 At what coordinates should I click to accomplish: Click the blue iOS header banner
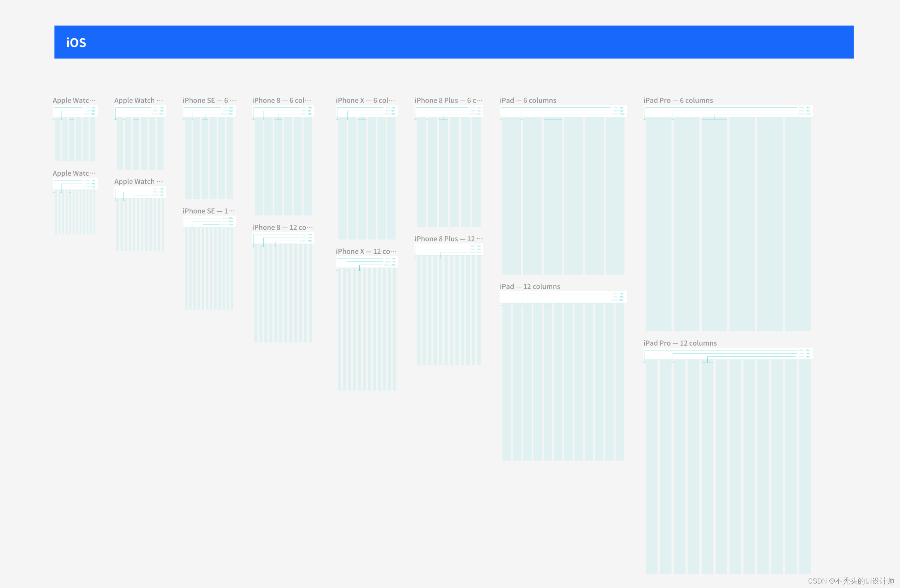[454, 42]
